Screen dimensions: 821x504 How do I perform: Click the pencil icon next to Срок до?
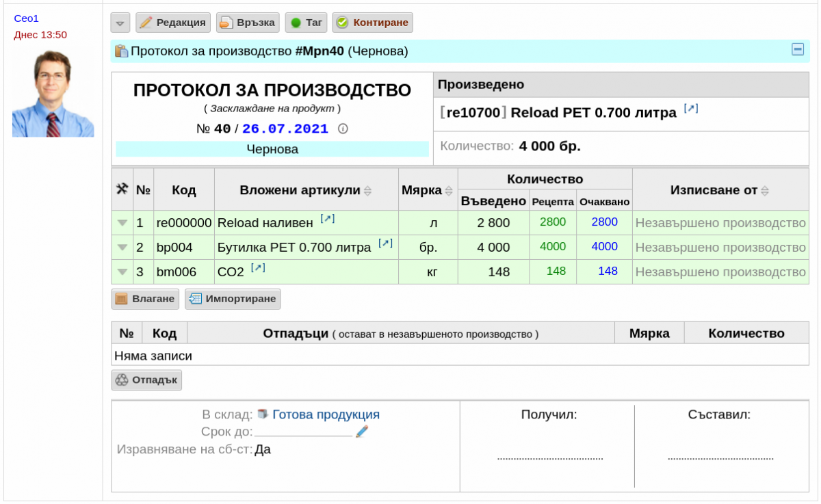[362, 432]
